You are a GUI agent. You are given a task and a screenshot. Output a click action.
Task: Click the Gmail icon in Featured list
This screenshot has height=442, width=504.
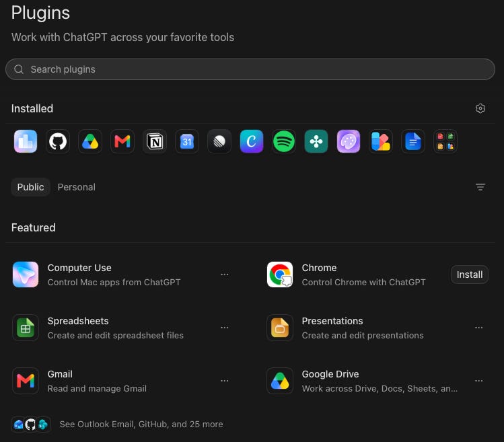[x=26, y=381]
